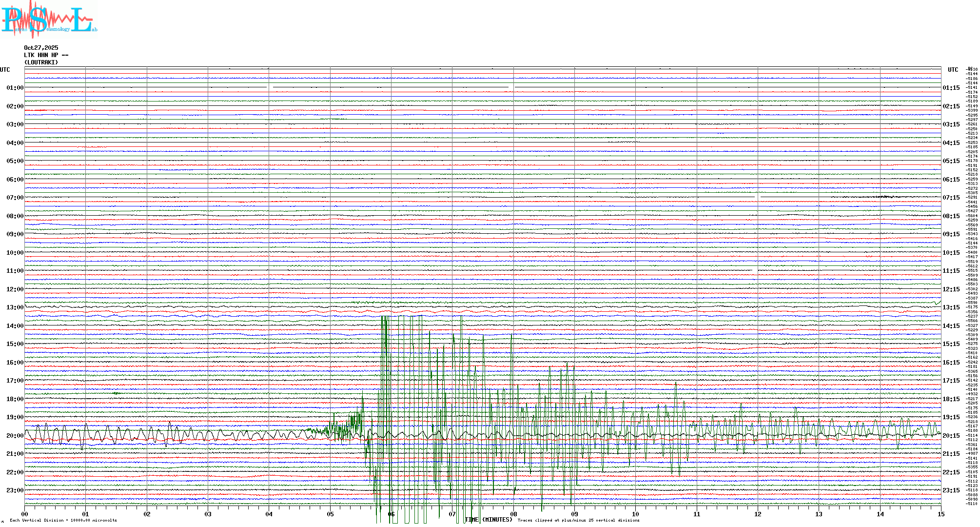Click the 14:15 label on right axis
This screenshot has width=980, height=527.
(x=951, y=326)
